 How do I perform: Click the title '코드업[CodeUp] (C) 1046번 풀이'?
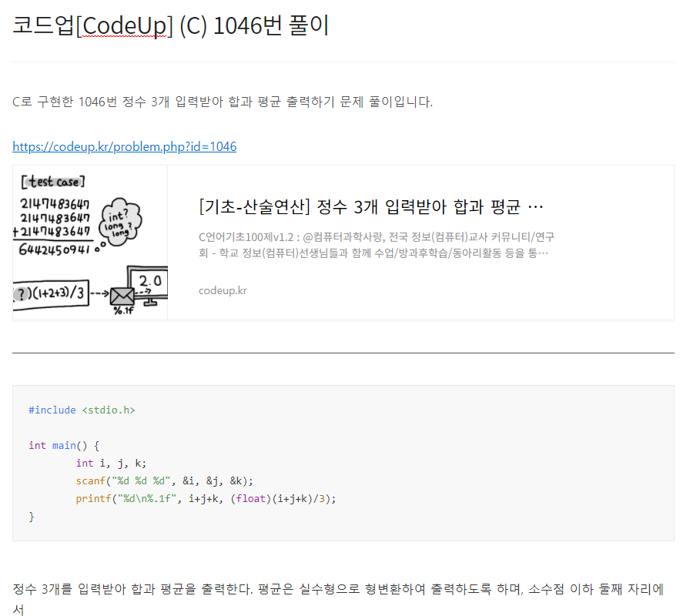171,25
